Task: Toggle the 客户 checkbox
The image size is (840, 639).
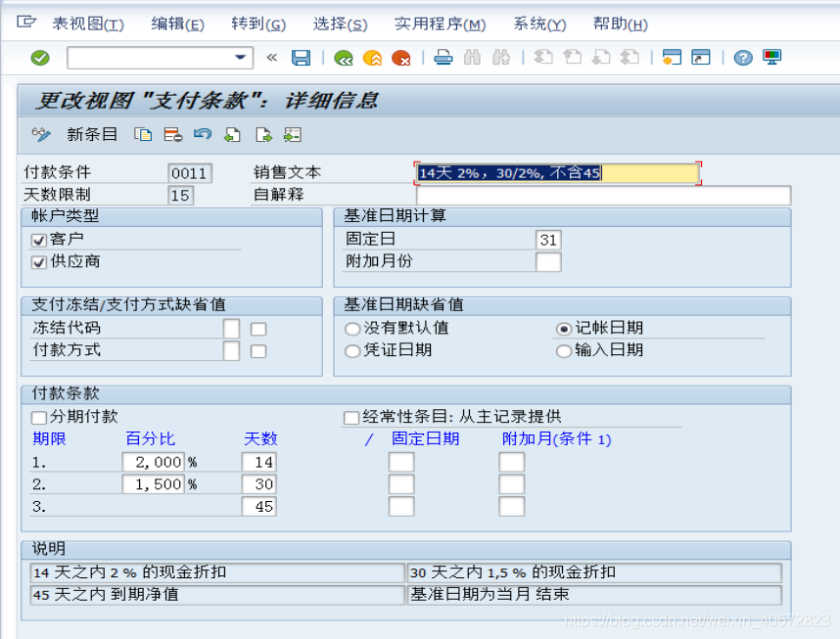Action: (x=38, y=241)
